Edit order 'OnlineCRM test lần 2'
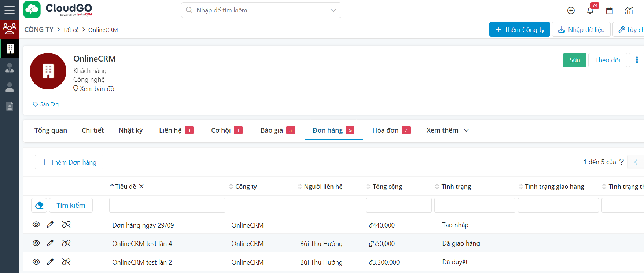The image size is (644, 273). coord(50,262)
